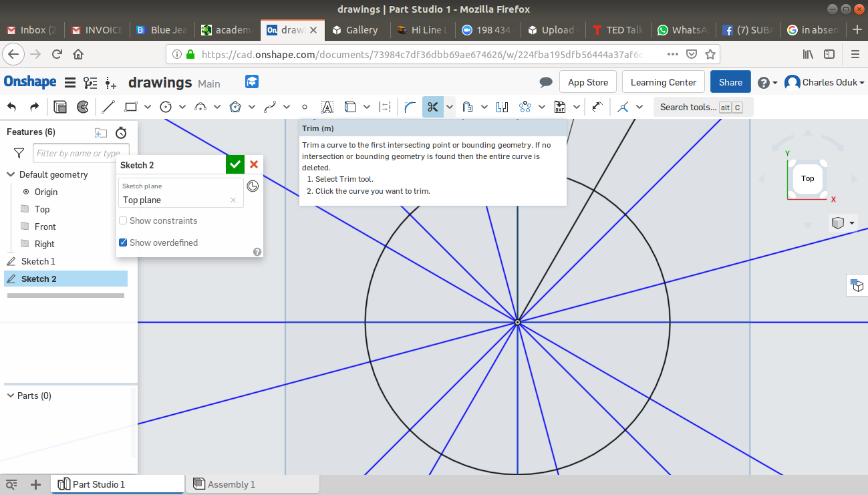Collapse the Parts (0) section

(x=11, y=395)
